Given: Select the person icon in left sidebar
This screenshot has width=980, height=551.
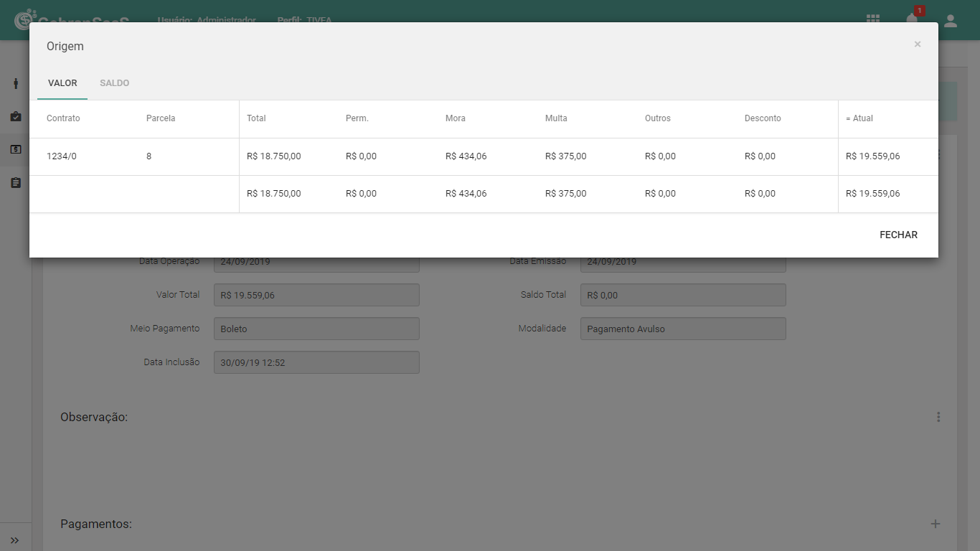Looking at the screenshot, I should pos(16,83).
